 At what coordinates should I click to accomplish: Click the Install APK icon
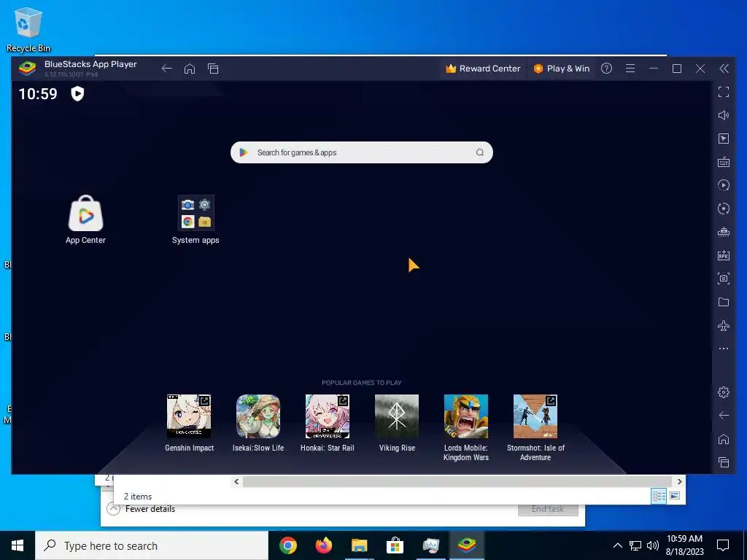point(724,255)
